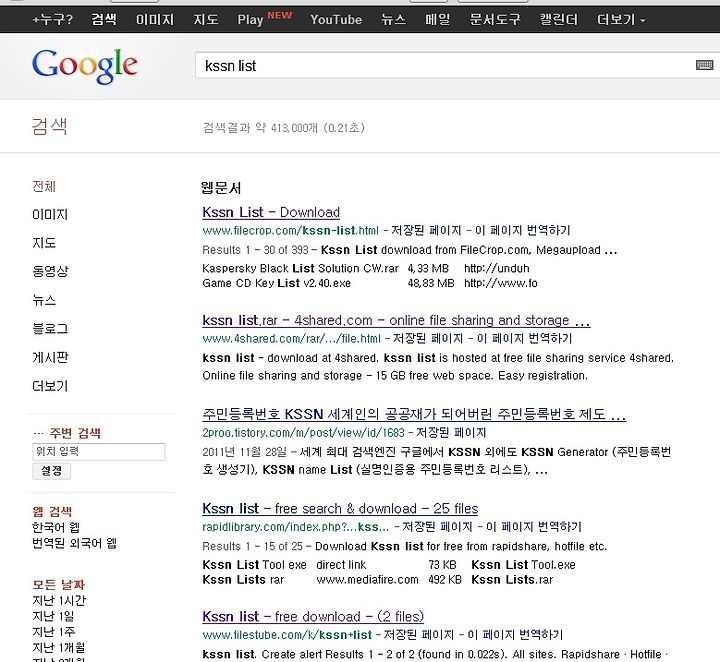Viewport: 720px width, 662px height.
Task: Select 한국어 웹 search option
Action: coord(56,527)
